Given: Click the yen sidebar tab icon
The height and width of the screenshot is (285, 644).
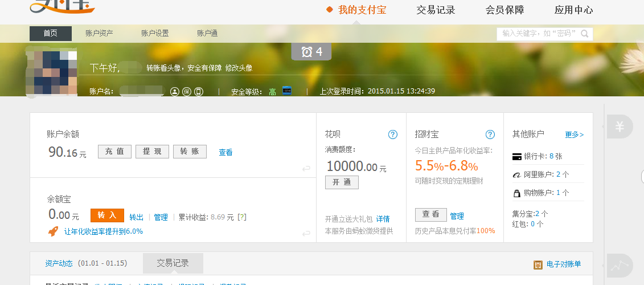Looking at the screenshot, I should pos(620,127).
